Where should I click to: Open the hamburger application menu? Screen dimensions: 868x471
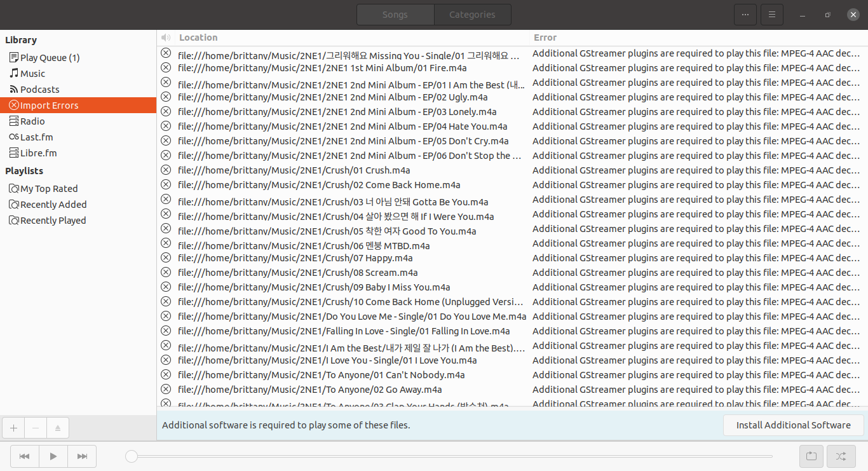click(772, 15)
